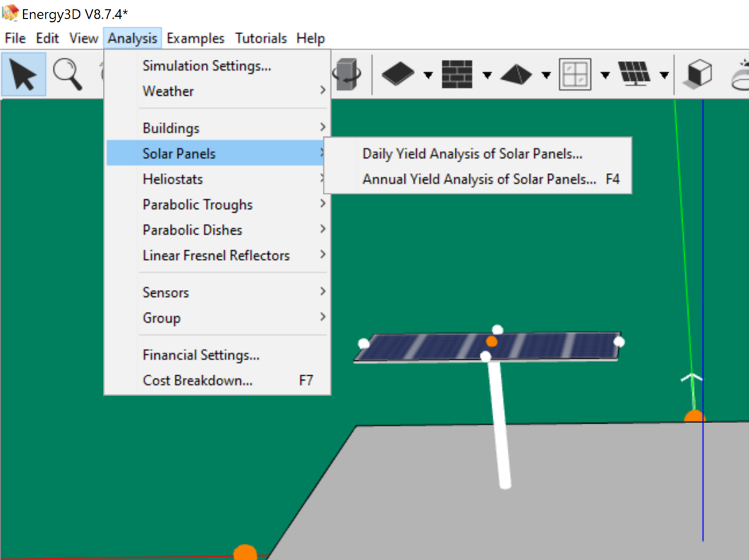The width and height of the screenshot is (749, 560).
Task: Click the 3D box tool icon
Action: point(699,73)
